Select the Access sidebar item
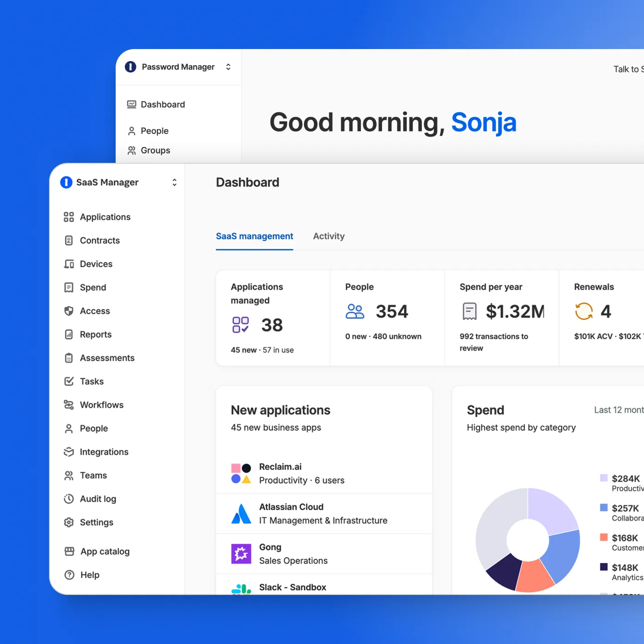 94,311
